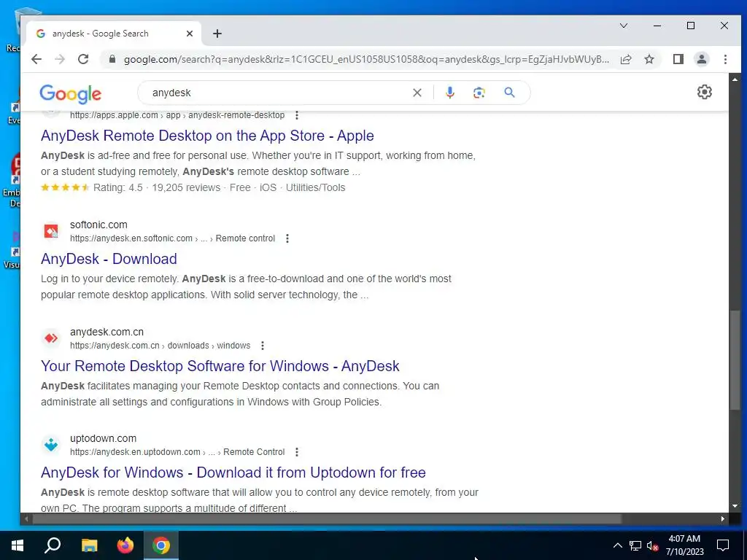Open File Explorer from the taskbar
This screenshot has width=747, height=560.
89,545
